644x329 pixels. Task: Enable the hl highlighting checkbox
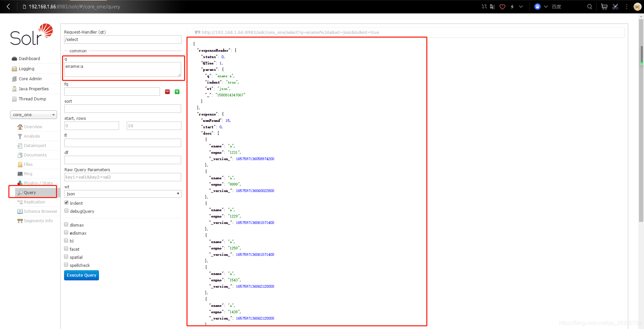coord(66,241)
